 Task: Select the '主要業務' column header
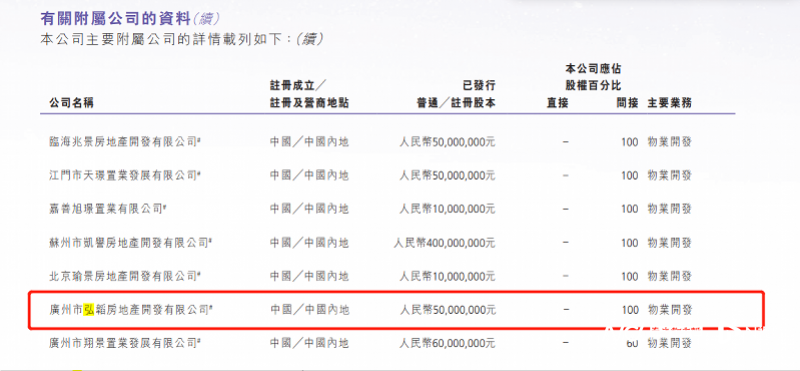pos(669,103)
